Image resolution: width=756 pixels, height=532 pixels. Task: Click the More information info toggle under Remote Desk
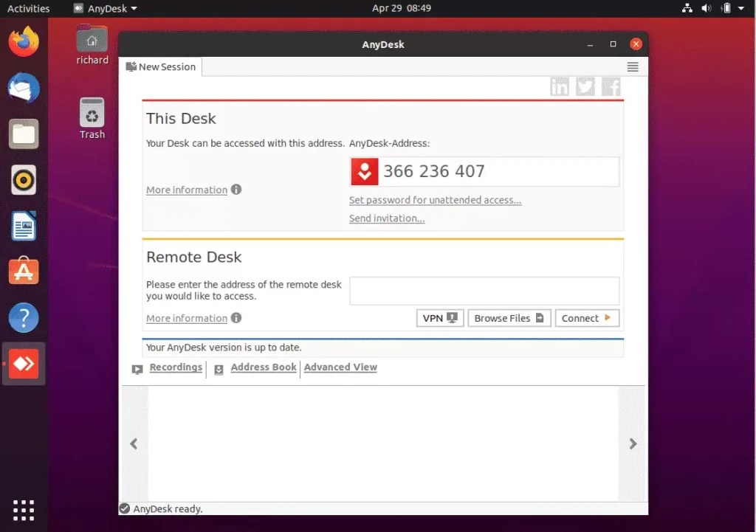pos(236,317)
